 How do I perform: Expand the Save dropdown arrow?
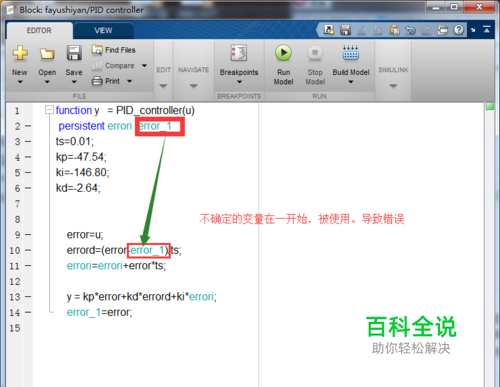74,82
